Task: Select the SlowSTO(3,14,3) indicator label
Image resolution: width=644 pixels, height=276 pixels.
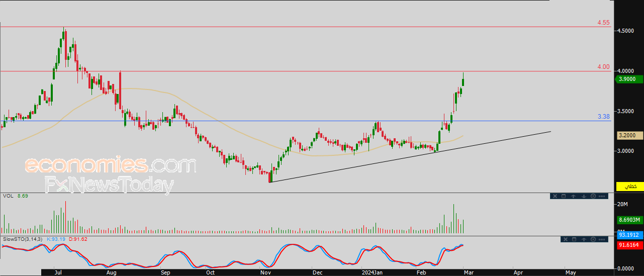Action: [23, 239]
